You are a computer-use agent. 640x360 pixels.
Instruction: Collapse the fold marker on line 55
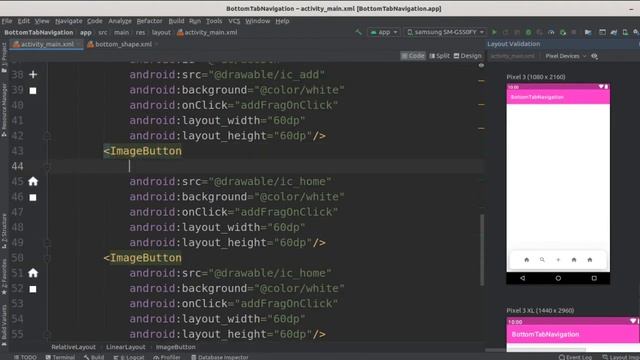(x=47, y=334)
